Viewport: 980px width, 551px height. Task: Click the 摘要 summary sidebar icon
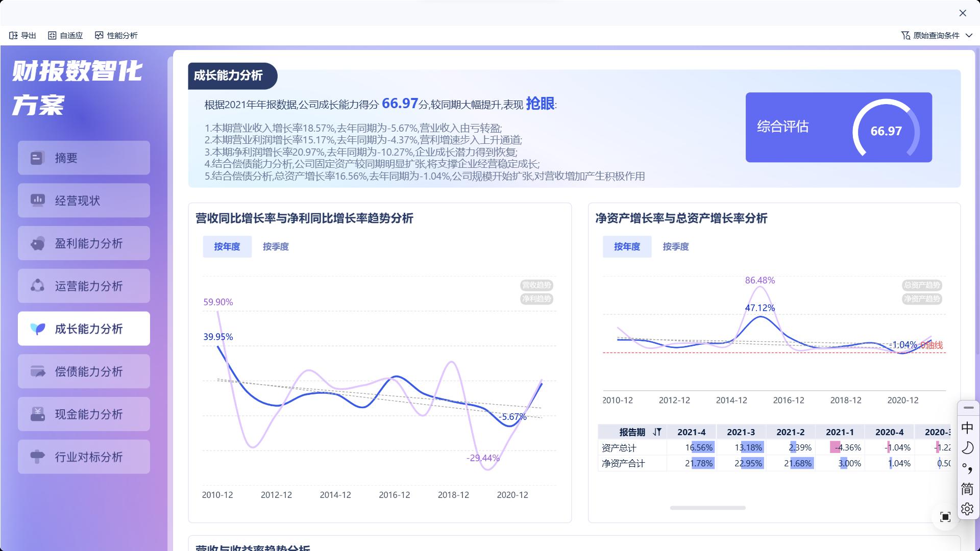pos(37,158)
